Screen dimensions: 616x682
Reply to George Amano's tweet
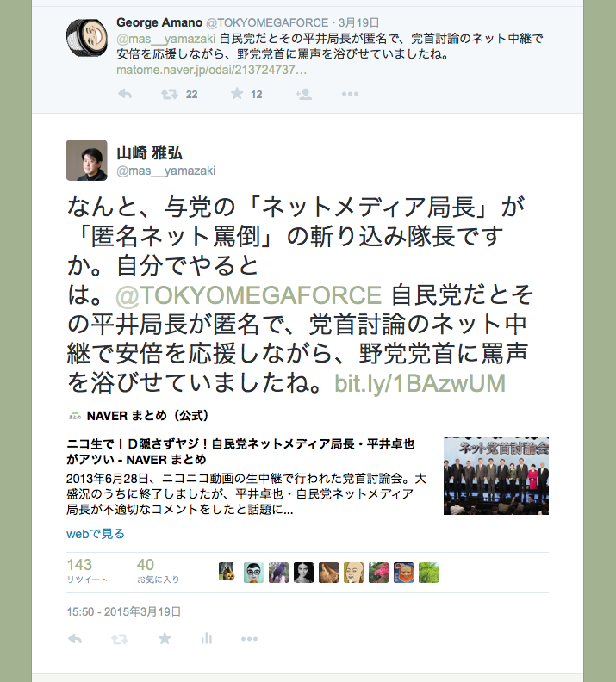[125, 94]
